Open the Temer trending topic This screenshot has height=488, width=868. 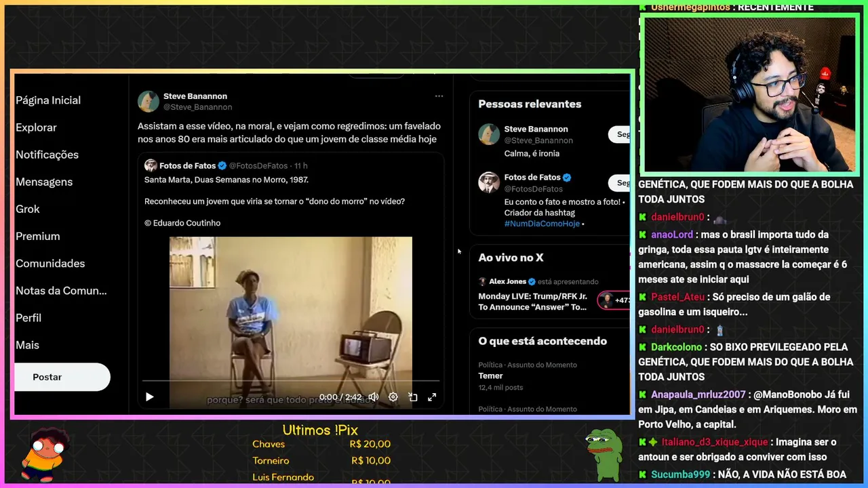pyautogui.click(x=490, y=375)
